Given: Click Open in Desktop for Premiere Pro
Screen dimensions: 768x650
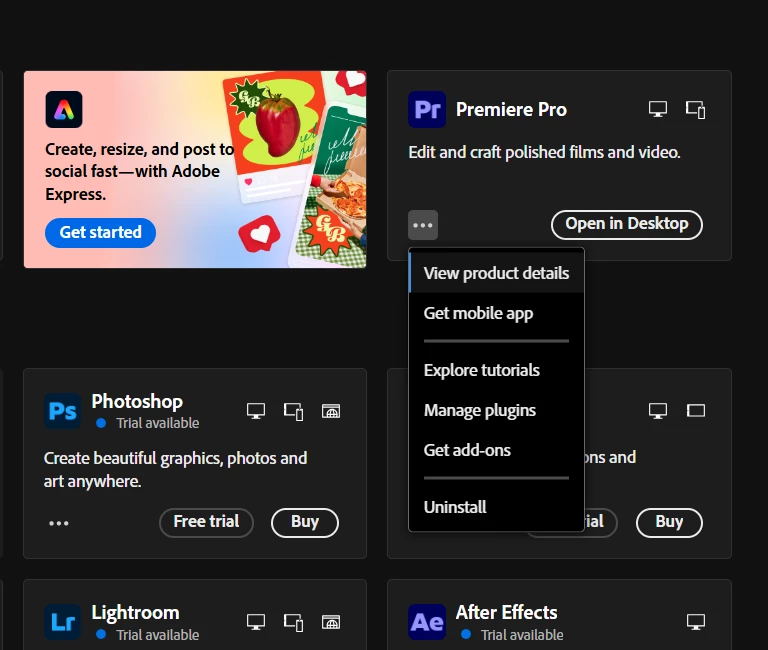Looking at the screenshot, I should pos(627,225).
